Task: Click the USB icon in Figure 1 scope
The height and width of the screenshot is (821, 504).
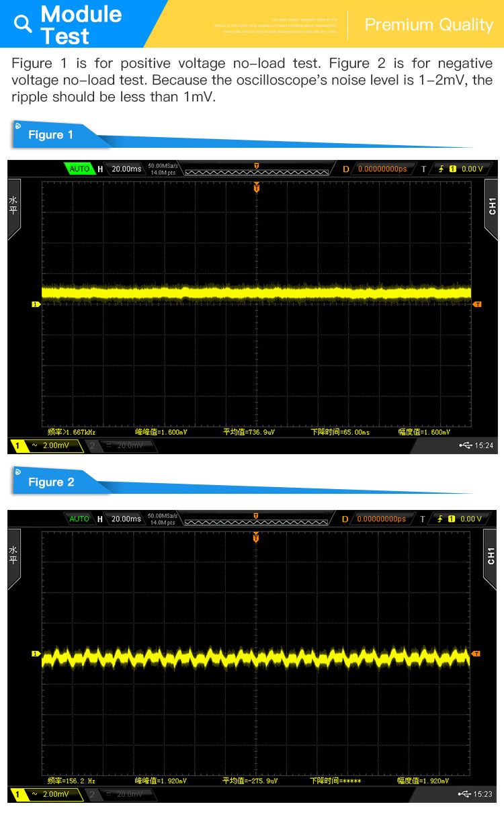Action: [466, 445]
